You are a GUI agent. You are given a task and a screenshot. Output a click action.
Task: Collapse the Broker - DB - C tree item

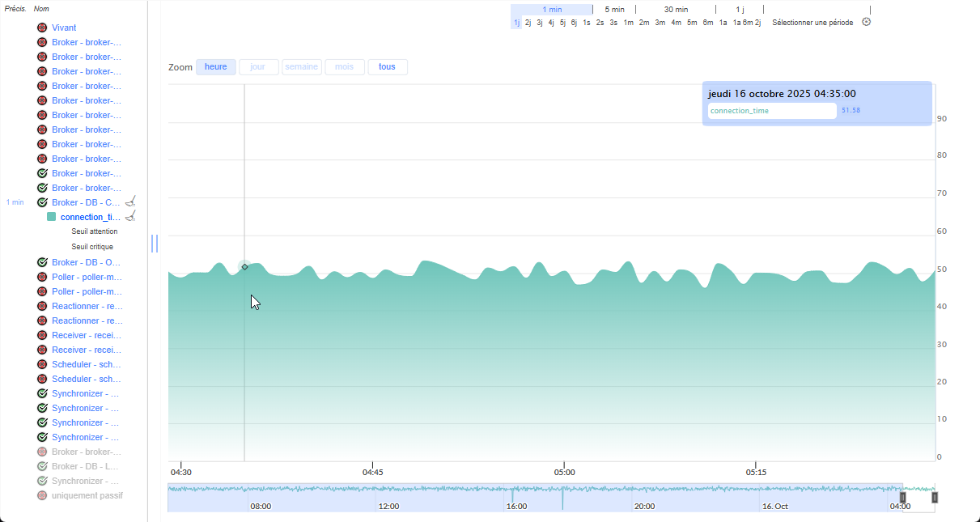(85, 202)
